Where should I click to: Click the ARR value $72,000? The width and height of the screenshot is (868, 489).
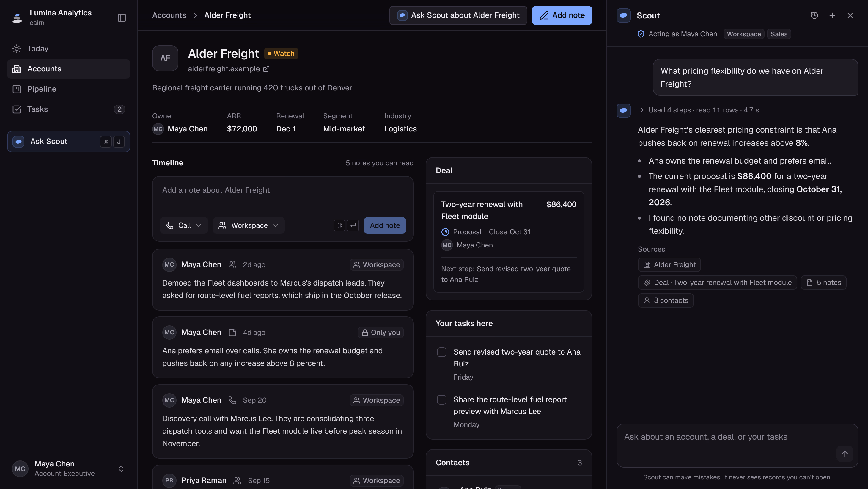tap(242, 129)
